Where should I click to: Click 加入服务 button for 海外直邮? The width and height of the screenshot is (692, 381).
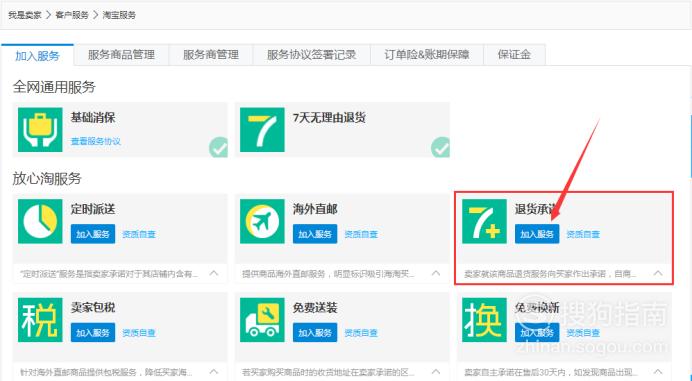pos(315,234)
